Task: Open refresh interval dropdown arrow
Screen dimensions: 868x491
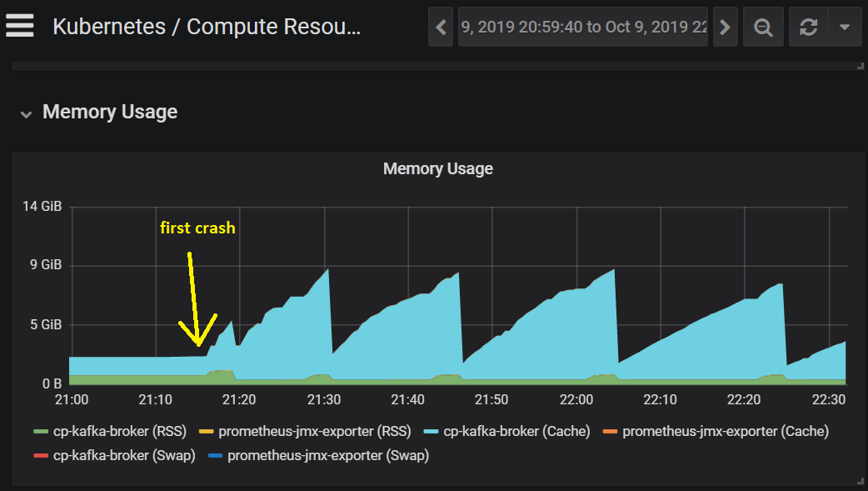Action: pos(845,27)
